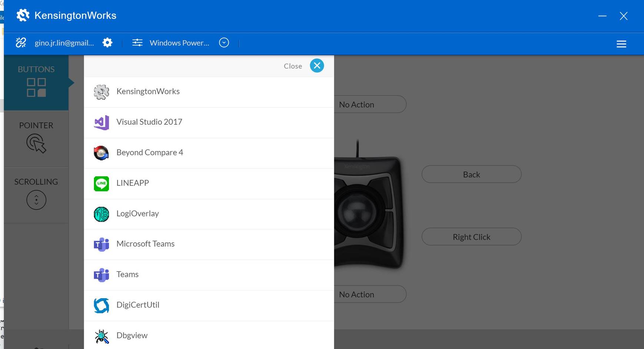Select Dbgview from the list
Screen dimensions: 644x349
(x=209, y=335)
